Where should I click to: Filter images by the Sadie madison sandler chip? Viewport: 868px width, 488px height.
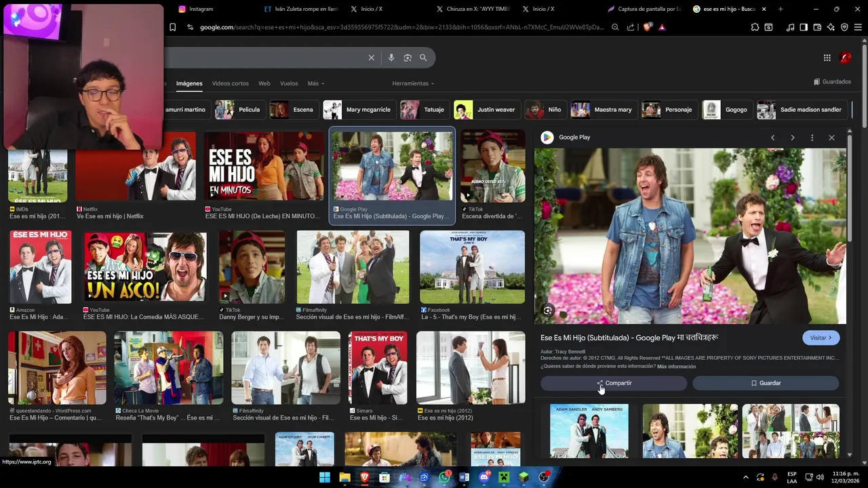coord(801,110)
